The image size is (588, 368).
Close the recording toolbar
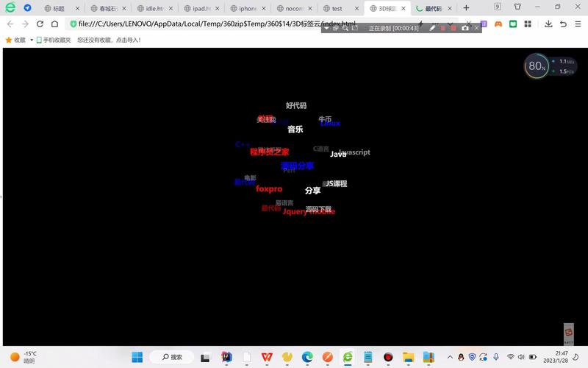(x=476, y=28)
